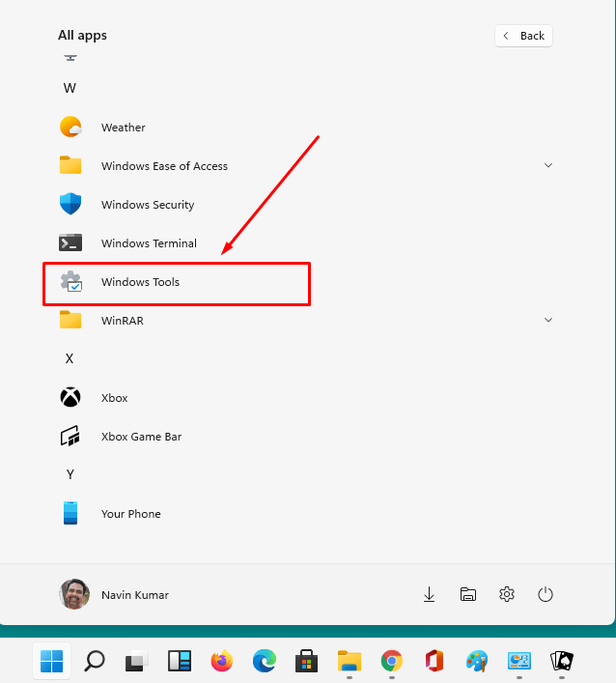The width and height of the screenshot is (616, 683).
Task: Open taskbar Search magnifier
Action: [94, 661]
